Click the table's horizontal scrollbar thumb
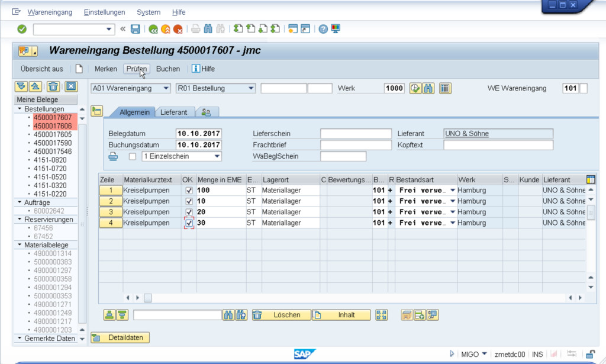This screenshot has height=364, width=606. 148,298
